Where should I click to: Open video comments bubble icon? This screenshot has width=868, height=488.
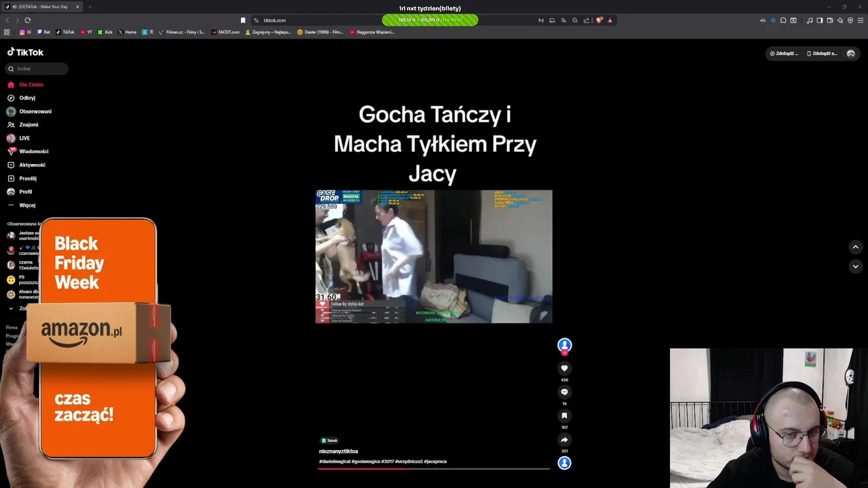click(564, 392)
